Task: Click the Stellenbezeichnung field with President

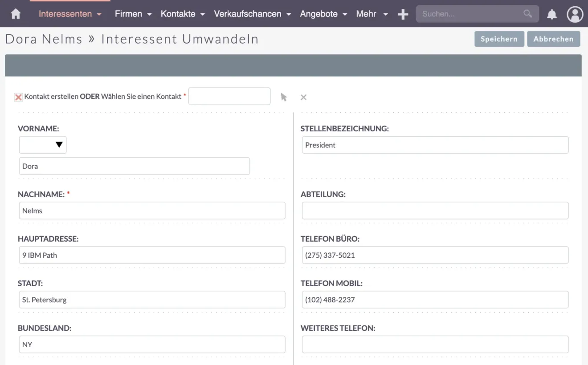Action: (x=435, y=145)
